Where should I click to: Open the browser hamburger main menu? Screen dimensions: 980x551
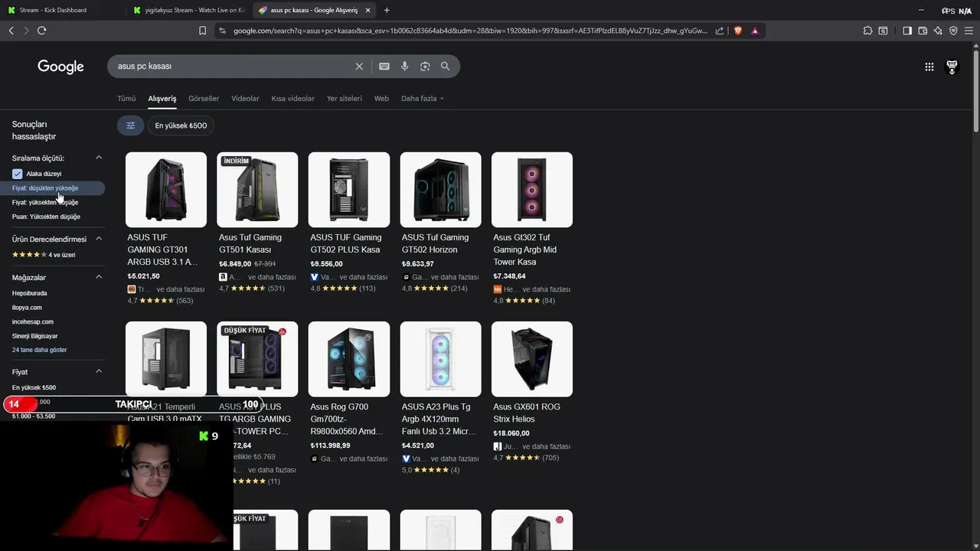coord(969,31)
